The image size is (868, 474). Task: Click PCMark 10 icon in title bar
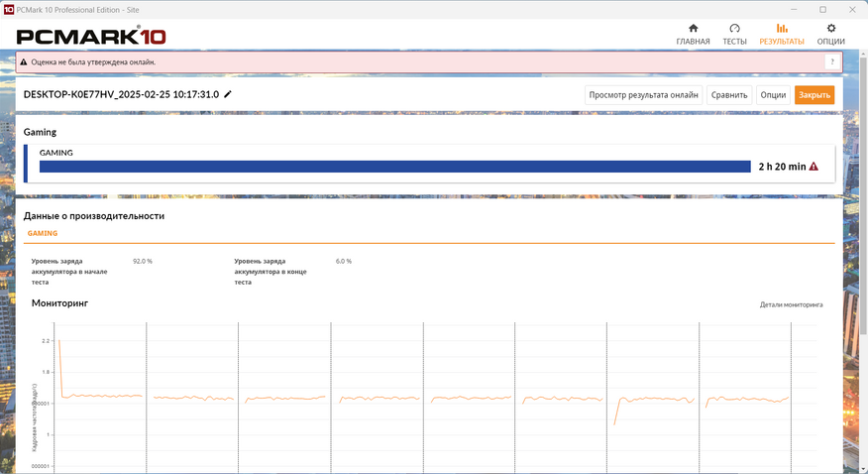click(9, 9)
